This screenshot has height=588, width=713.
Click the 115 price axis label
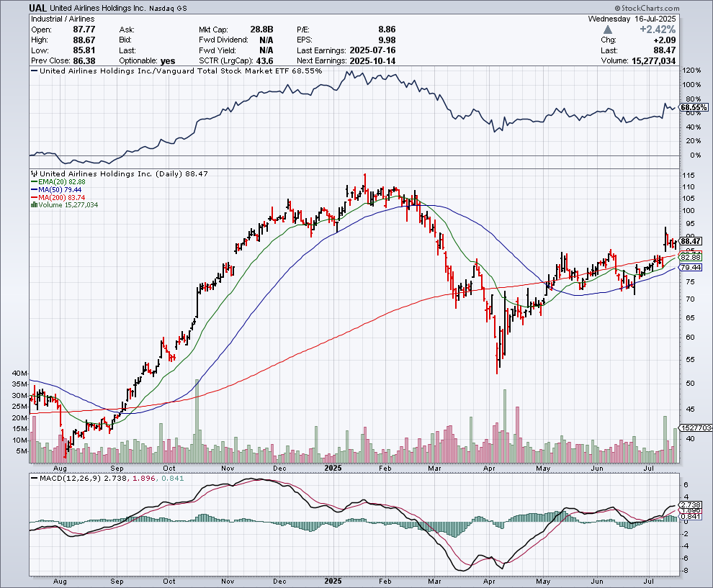coord(689,176)
